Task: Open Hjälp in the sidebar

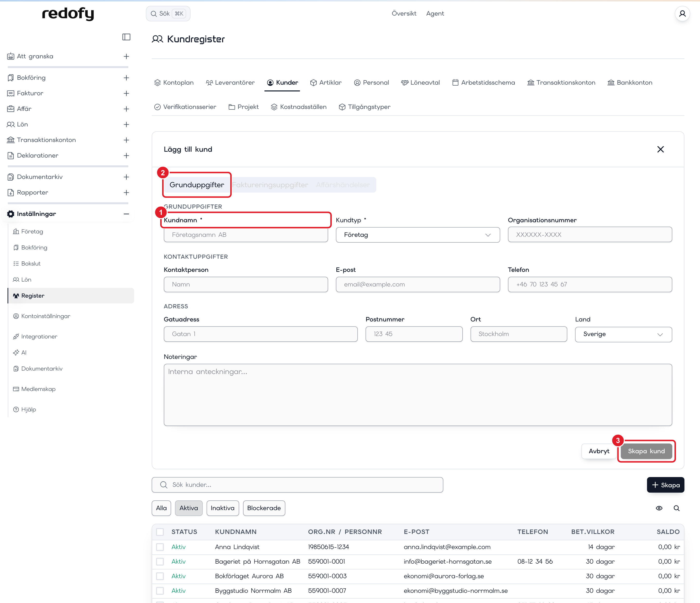Action: [x=28, y=409]
